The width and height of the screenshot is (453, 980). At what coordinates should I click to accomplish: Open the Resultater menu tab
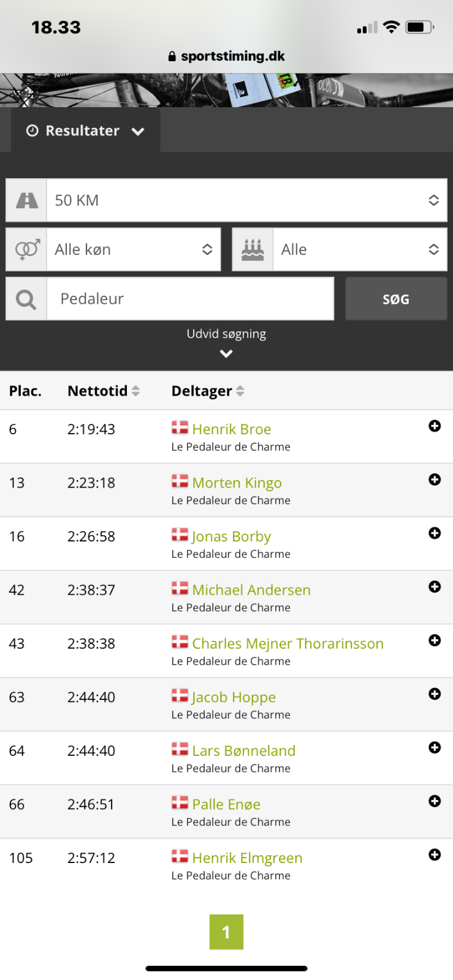tap(86, 130)
